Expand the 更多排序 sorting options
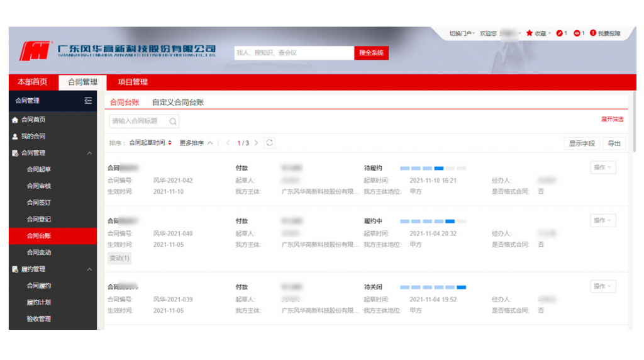 coord(196,143)
